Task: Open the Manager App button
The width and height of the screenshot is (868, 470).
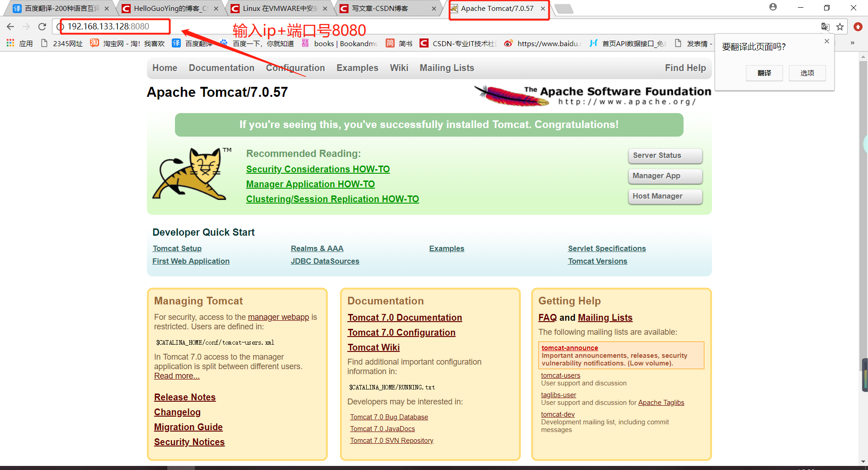Action: click(665, 176)
